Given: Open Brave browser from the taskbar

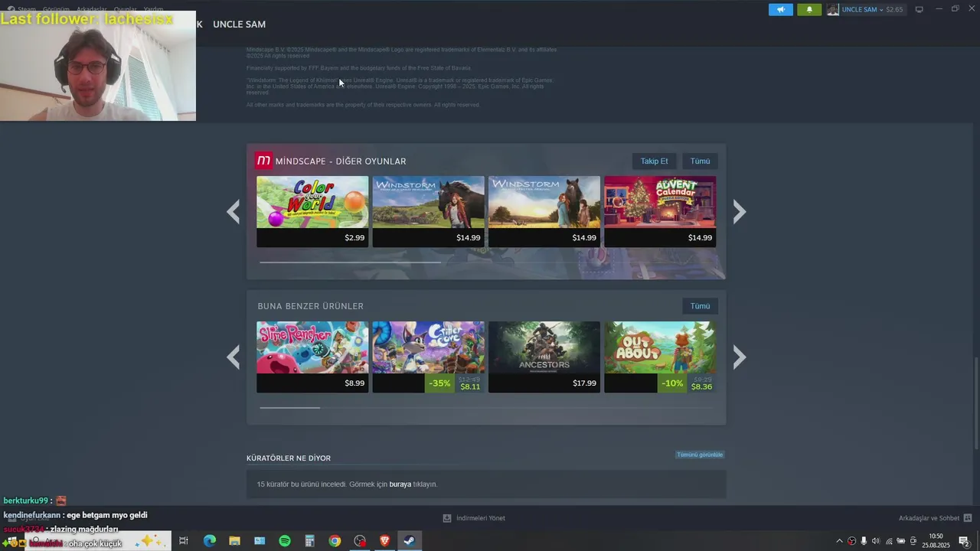Looking at the screenshot, I should pos(384,541).
